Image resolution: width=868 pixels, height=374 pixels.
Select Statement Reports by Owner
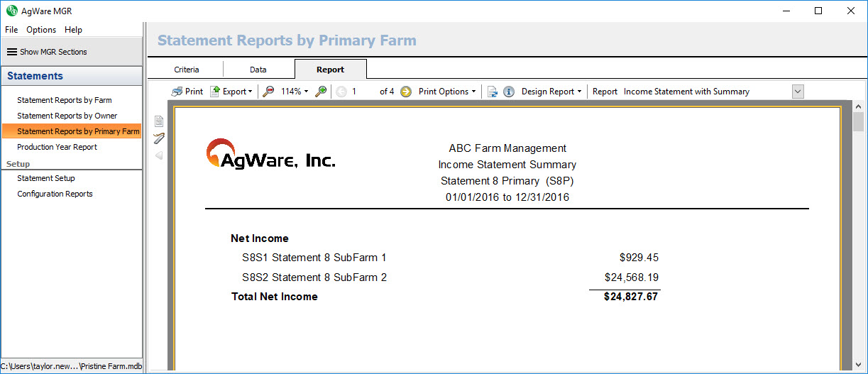click(x=67, y=116)
